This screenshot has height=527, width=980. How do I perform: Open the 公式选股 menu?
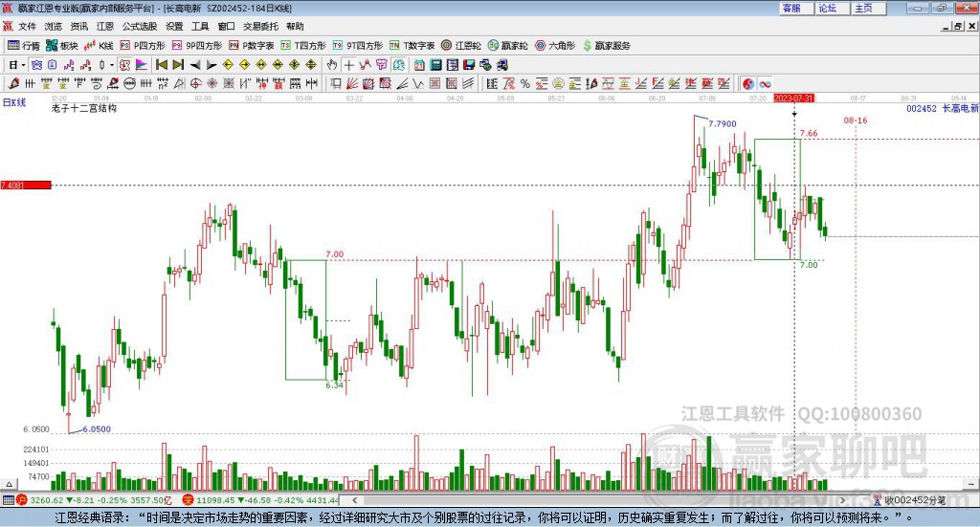coord(140,26)
